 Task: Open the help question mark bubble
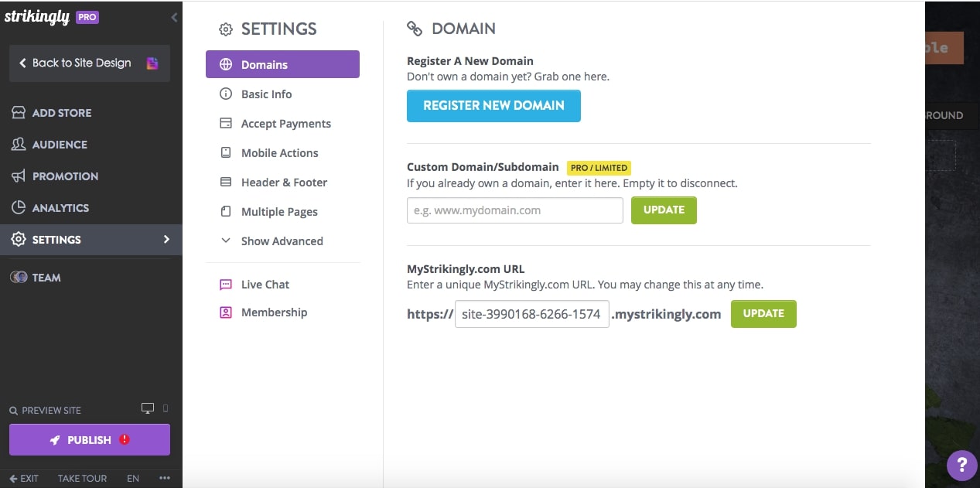pos(961,466)
